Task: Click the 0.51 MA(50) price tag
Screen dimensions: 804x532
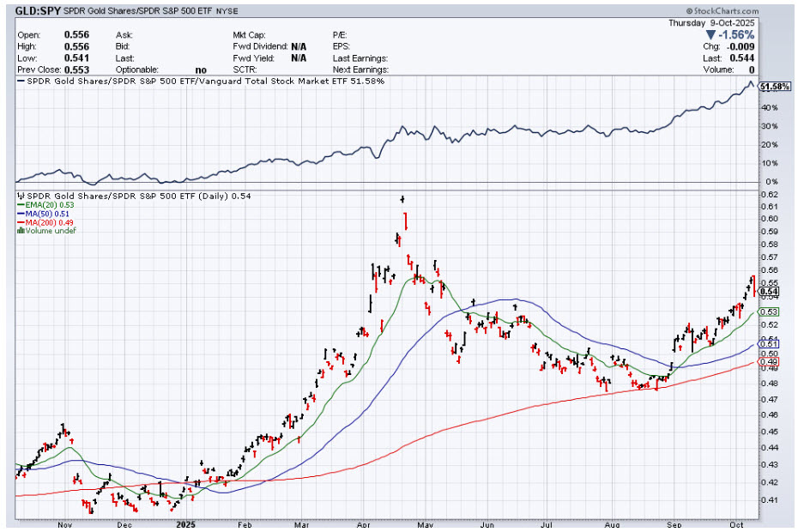Action: [x=769, y=345]
